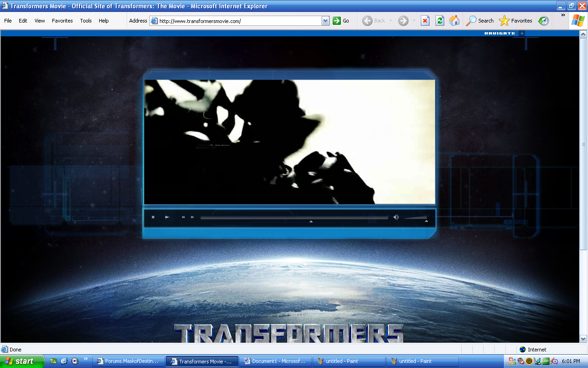This screenshot has height=368, width=588.
Task: Click the video seek progress bar
Action: click(x=294, y=218)
